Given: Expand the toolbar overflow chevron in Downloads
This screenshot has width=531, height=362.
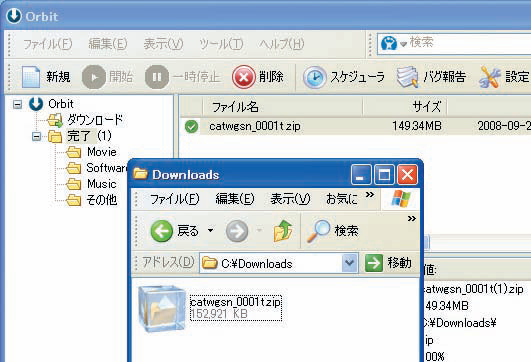Looking at the screenshot, I should point(411,218).
